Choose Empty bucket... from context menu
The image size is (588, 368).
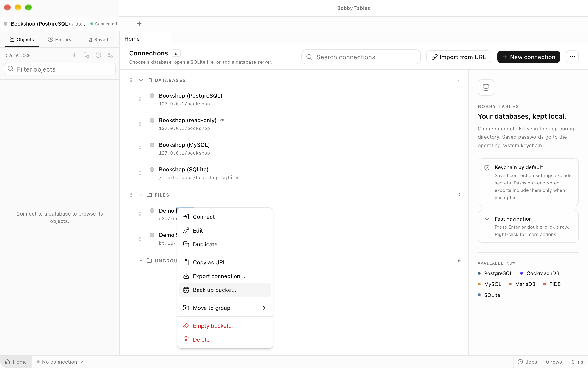coord(225,326)
